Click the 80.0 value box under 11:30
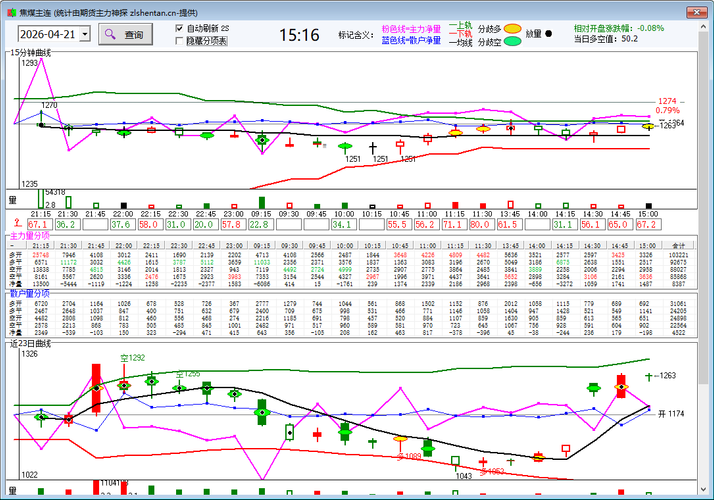Screen dimensions: 714x500 (x=482, y=224)
